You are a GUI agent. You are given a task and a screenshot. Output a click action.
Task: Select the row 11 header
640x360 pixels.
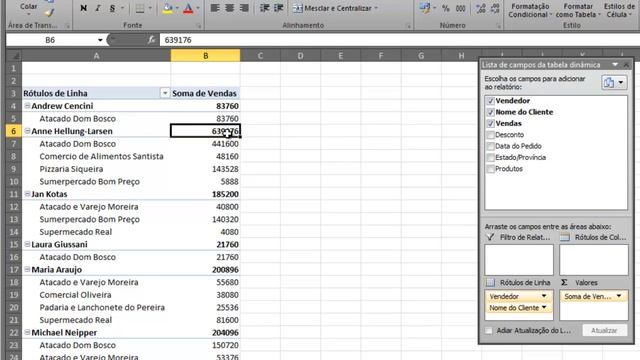pyautogui.click(x=13, y=194)
